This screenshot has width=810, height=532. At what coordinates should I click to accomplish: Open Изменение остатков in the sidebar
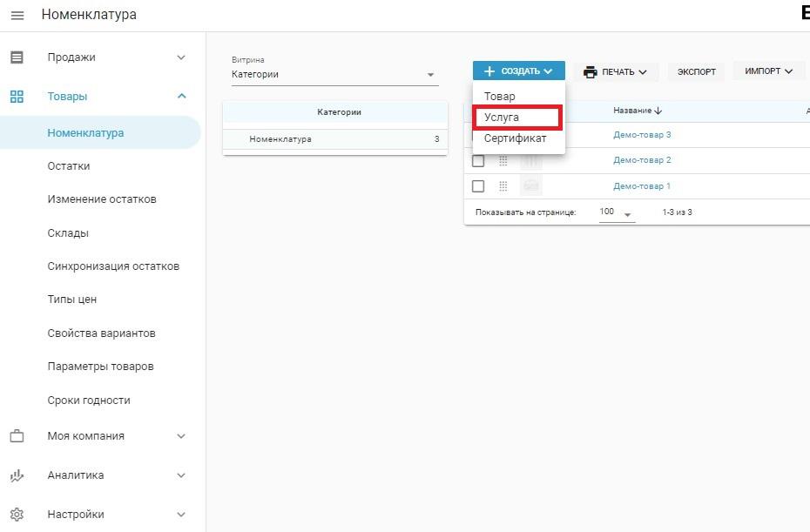(102, 199)
